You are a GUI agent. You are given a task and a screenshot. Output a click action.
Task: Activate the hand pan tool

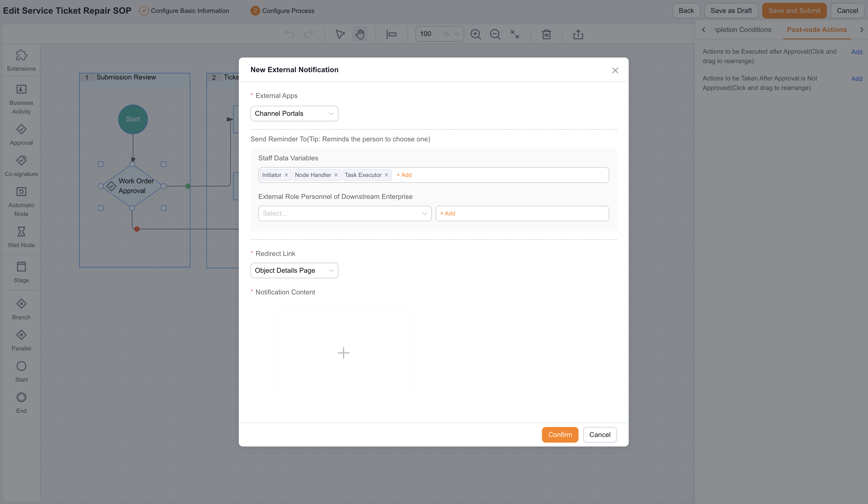click(x=360, y=34)
